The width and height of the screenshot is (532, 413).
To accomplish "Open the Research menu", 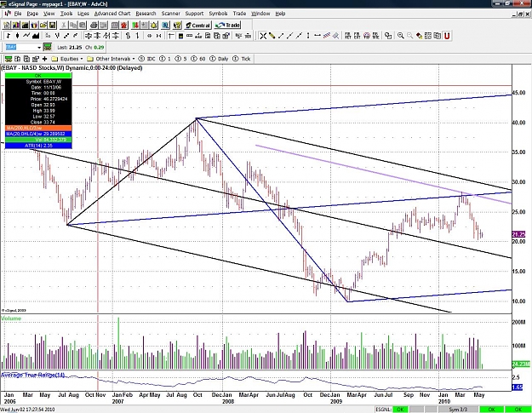I will tap(146, 14).
